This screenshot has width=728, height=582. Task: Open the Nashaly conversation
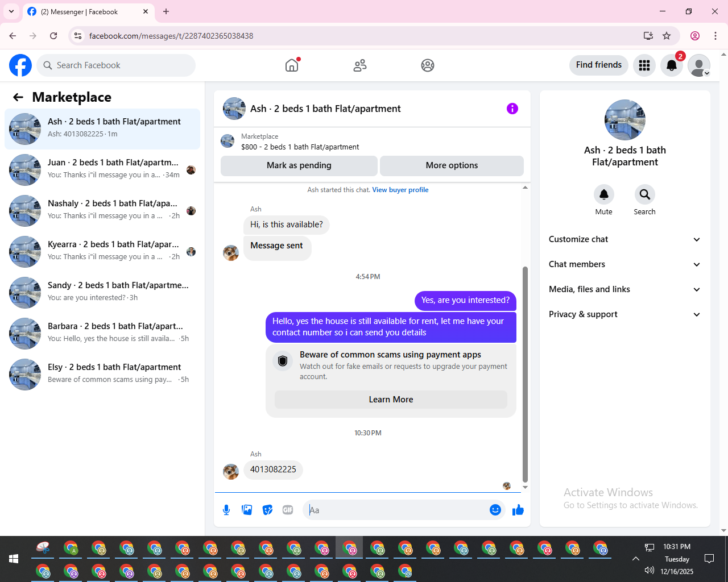click(102, 211)
